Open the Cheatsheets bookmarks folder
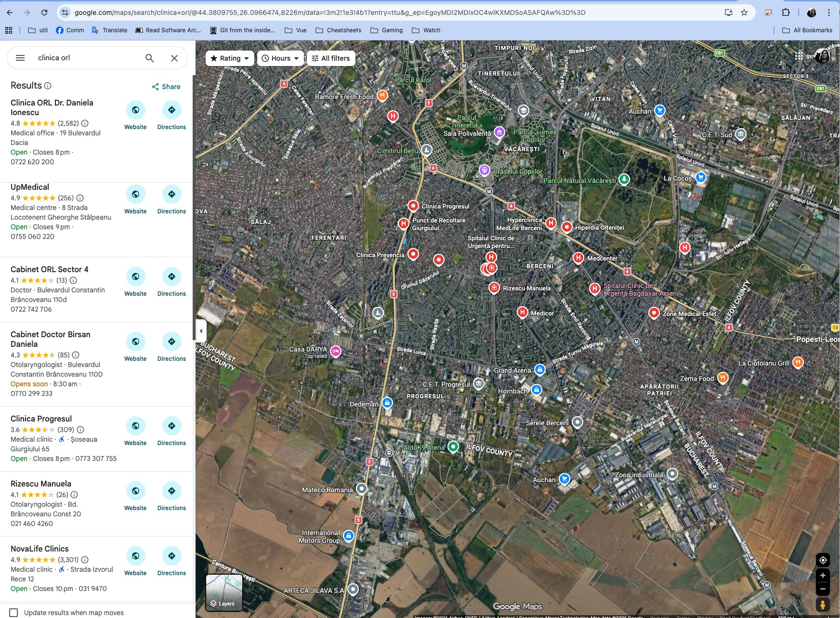The width and height of the screenshot is (840, 618). [x=339, y=30]
